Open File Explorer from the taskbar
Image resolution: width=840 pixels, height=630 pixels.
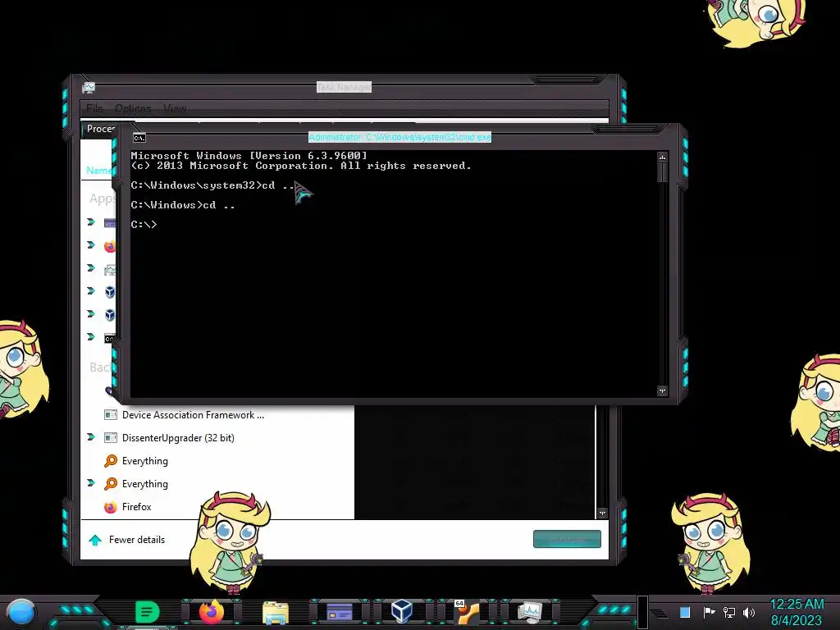click(x=276, y=612)
